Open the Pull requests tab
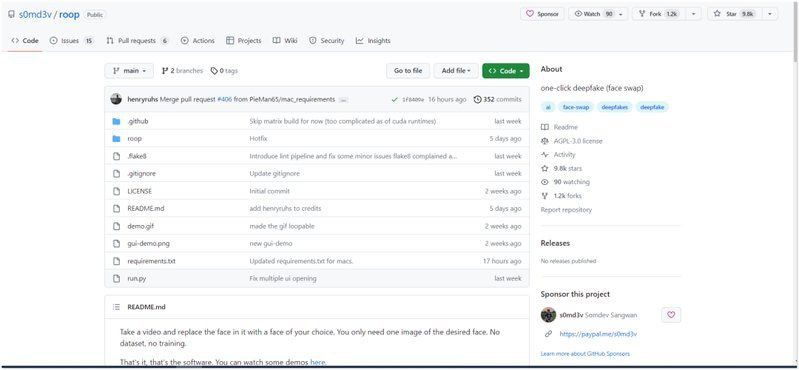The image size is (799, 370). [x=138, y=41]
